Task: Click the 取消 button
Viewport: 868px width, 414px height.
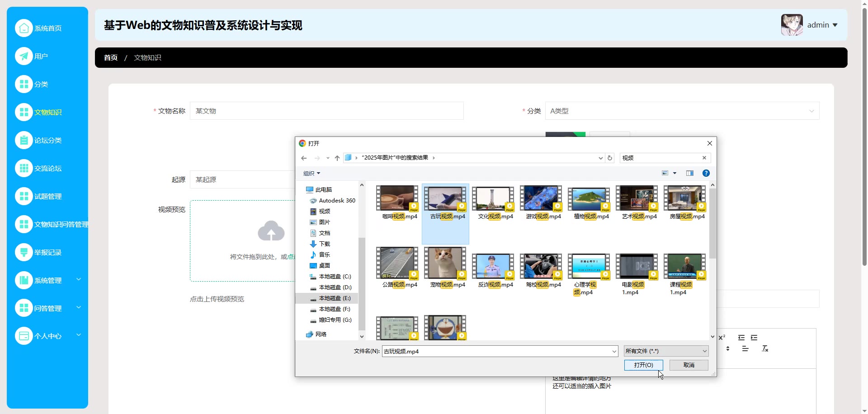Action: click(x=689, y=365)
